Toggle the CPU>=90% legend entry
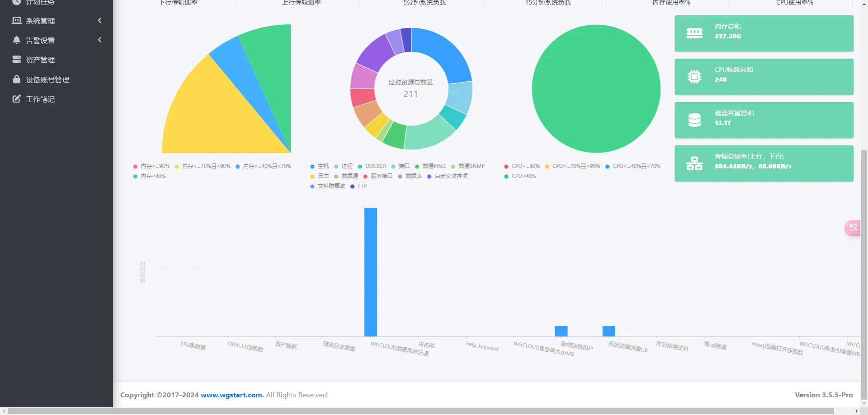This screenshot has width=868, height=415. pyautogui.click(x=522, y=166)
